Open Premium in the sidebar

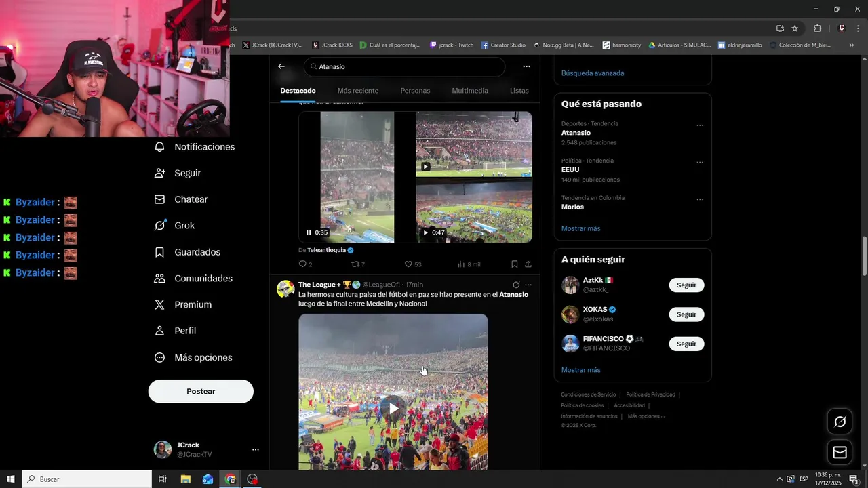pyautogui.click(x=183, y=304)
